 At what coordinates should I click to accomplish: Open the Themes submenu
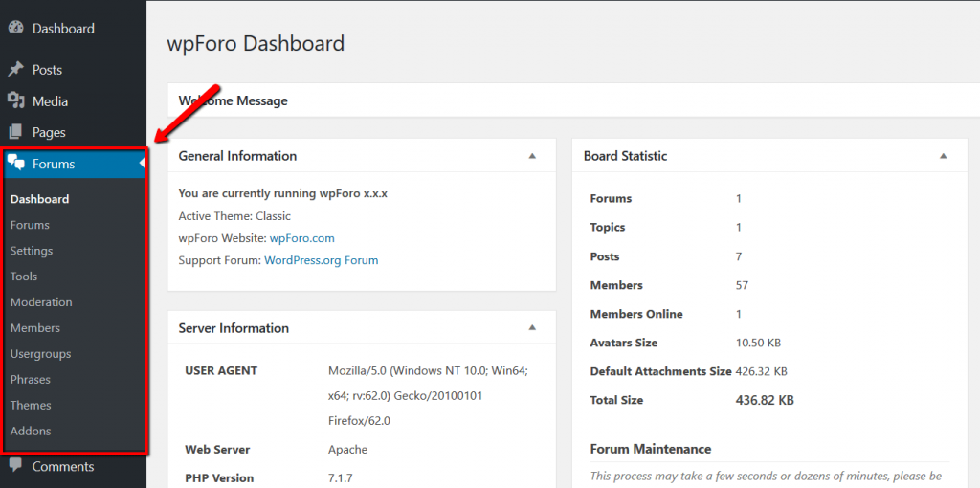coord(31,405)
